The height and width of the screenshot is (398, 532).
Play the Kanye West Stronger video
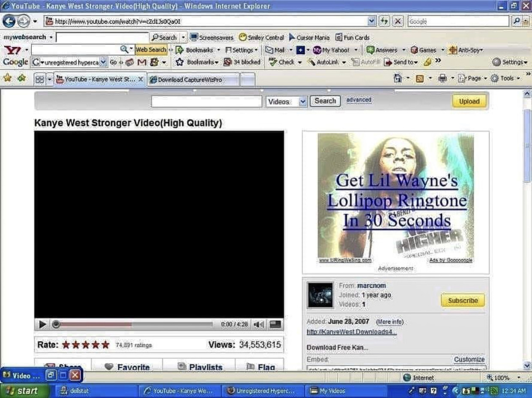[x=43, y=324]
